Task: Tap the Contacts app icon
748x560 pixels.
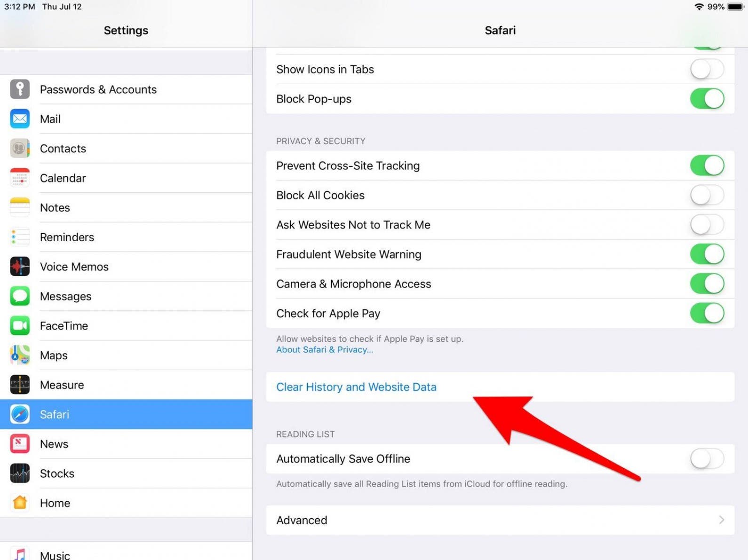Action: (20, 149)
